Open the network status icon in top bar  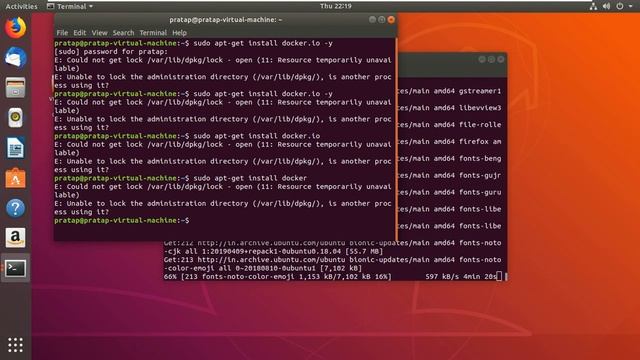(x=593, y=6)
